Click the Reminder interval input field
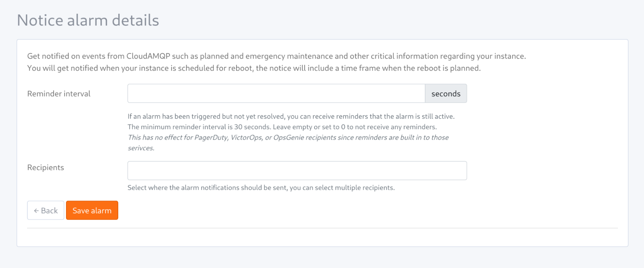Screen dimensions: 644x268 click(276, 93)
